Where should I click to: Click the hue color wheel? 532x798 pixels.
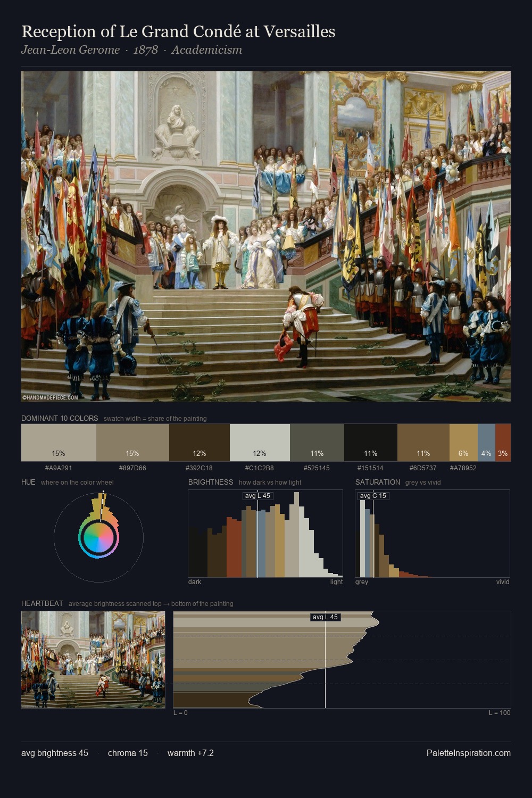pyautogui.click(x=99, y=537)
